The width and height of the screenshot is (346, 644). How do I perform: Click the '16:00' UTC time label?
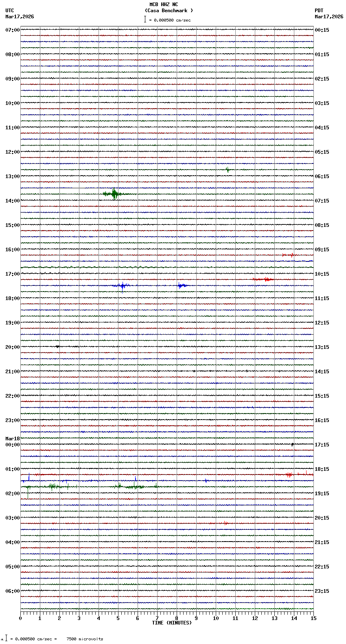tap(13, 250)
